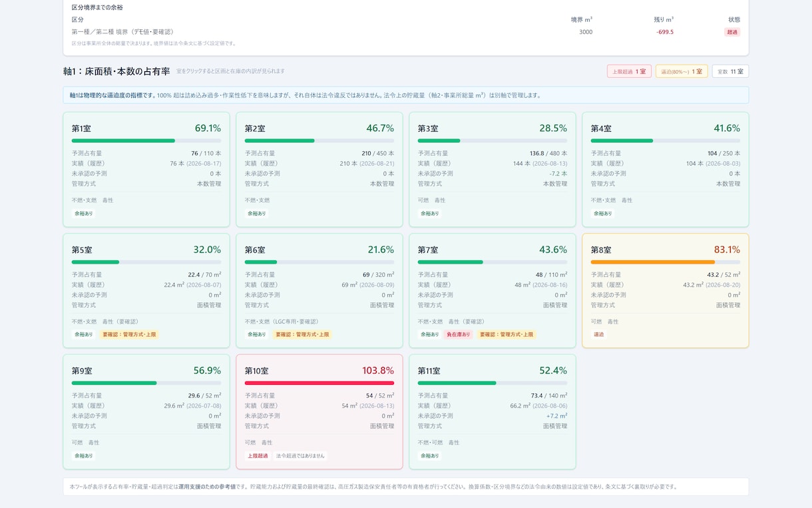Select the 第3室 room card
The image size is (812, 508).
click(x=493, y=170)
